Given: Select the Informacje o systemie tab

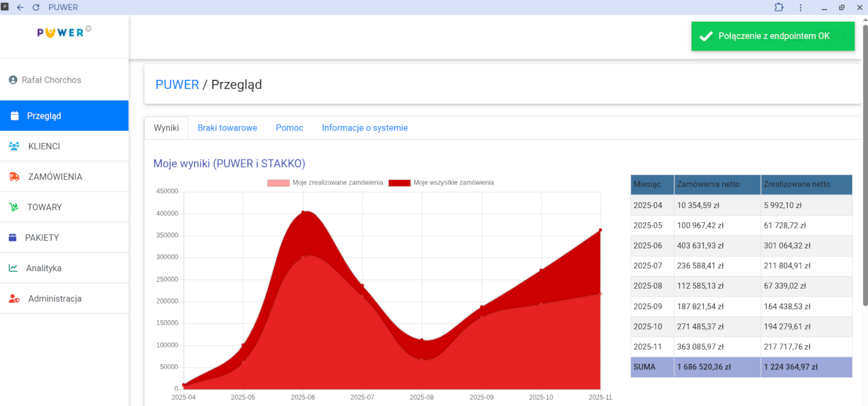Looking at the screenshot, I should pos(364,128).
